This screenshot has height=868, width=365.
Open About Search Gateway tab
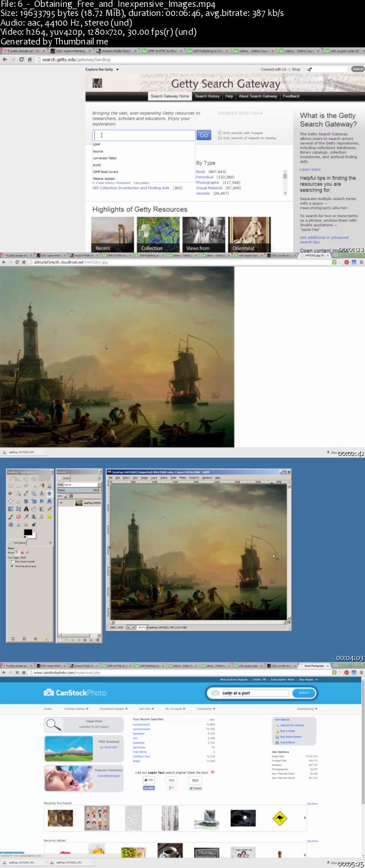[258, 96]
